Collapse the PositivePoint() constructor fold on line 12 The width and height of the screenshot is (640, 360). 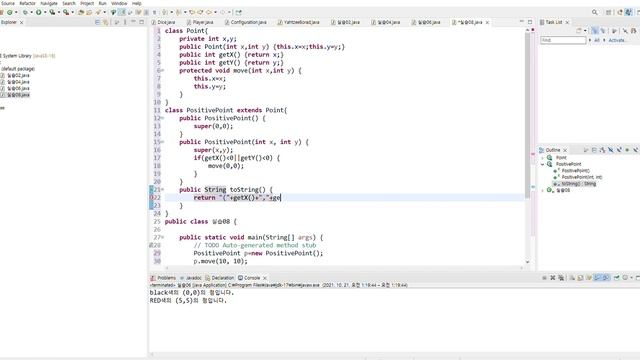[162, 118]
